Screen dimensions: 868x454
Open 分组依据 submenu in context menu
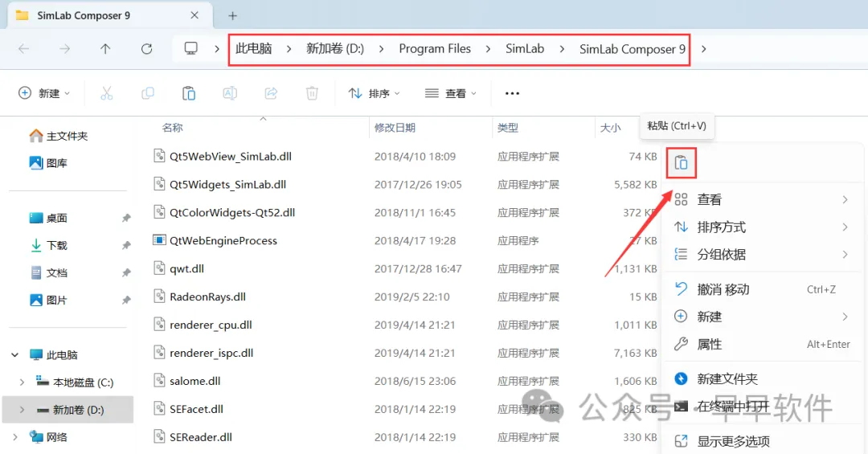(x=762, y=254)
